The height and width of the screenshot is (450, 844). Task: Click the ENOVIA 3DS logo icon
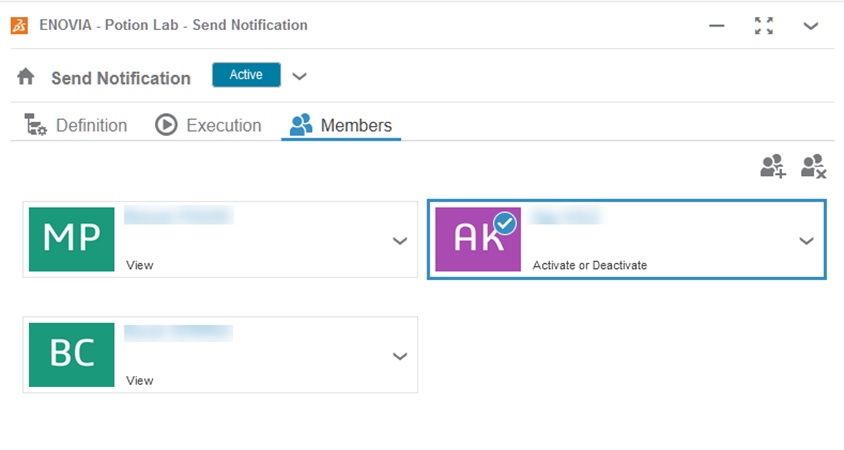(x=19, y=25)
